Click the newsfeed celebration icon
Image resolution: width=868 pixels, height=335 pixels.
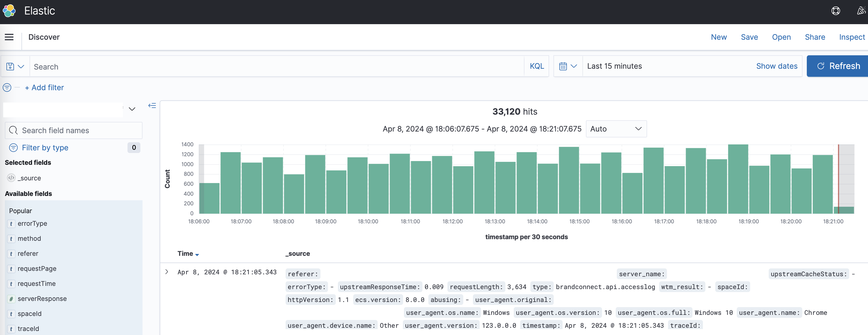point(861,11)
